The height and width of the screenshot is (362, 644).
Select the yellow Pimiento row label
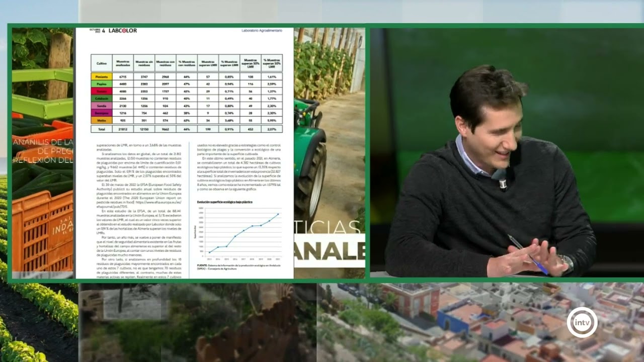pos(101,76)
